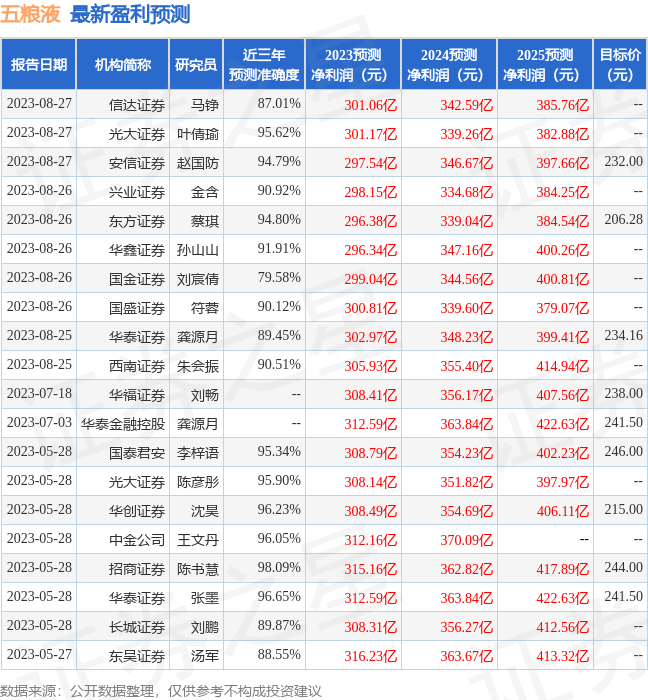The height and width of the screenshot is (700, 648).
Task: Click researcher name 张墨
Action: 205,599
